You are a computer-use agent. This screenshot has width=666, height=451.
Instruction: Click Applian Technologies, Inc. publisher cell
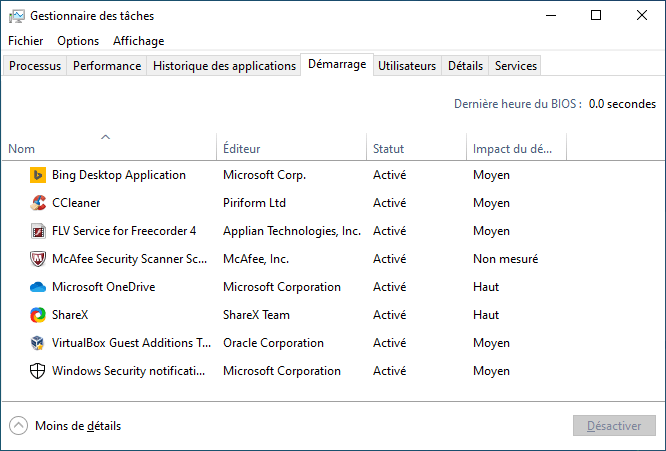tap(292, 231)
